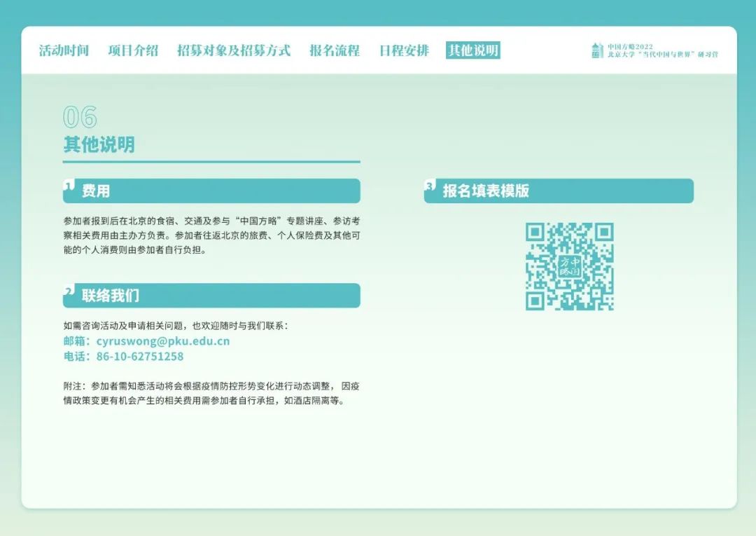
Task: Click the 其他说明 heading below 06
Action: point(99,145)
